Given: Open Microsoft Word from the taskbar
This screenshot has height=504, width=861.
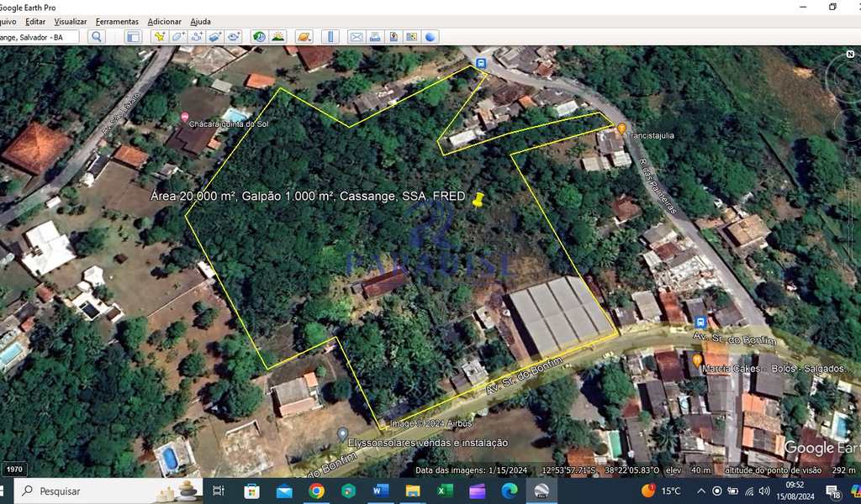Looking at the screenshot, I should coord(381,491).
